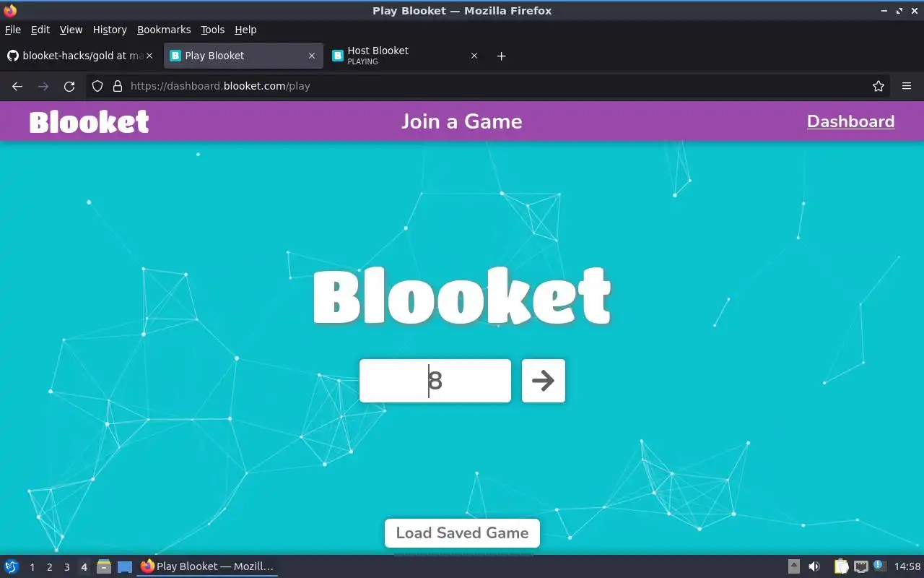
Task: Click the Join a Game heading
Action: point(462,121)
